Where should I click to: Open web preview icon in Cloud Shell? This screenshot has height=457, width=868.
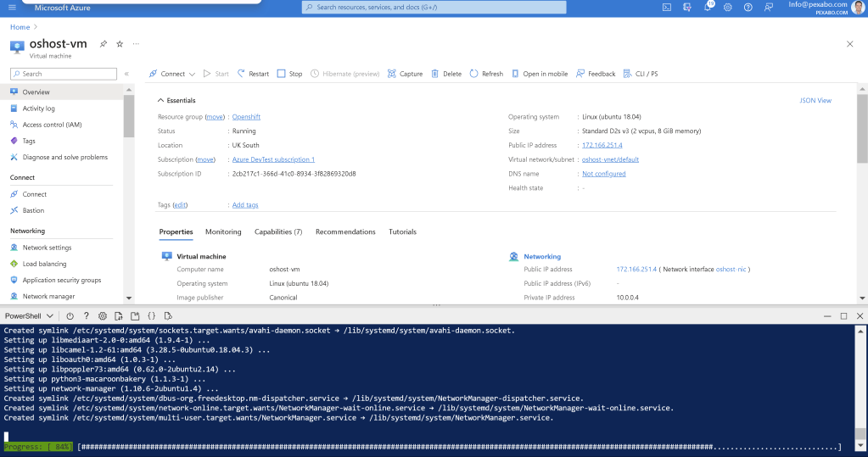pyautogui.click(x=168, y=316)
